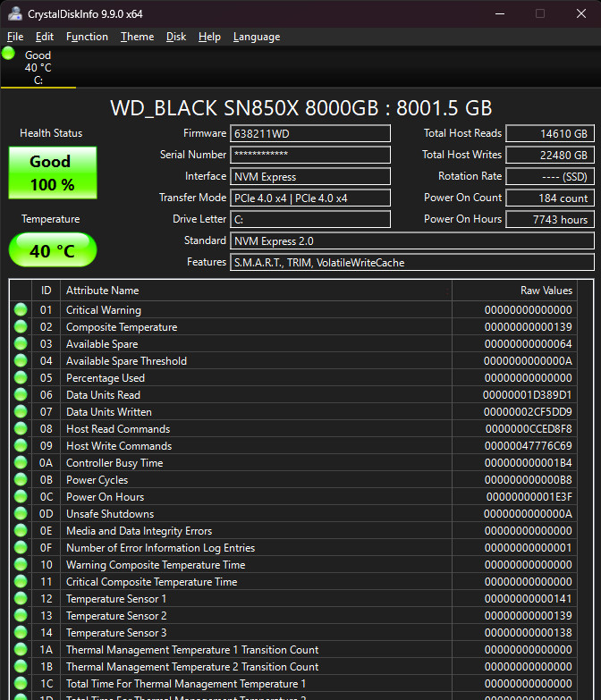This screenshot has height=700, width=601.
Task: Click the Total Host Writes value 22480 GB
Action: [550, 155]
